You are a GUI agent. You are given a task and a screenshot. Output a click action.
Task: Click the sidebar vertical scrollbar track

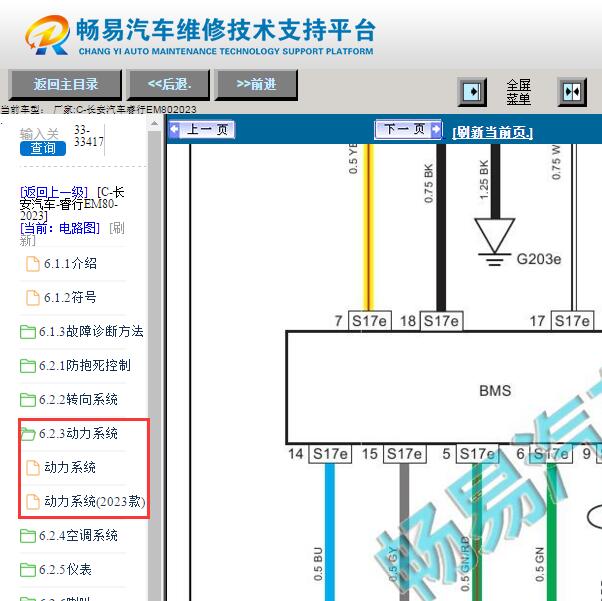[x=154, y=365]
